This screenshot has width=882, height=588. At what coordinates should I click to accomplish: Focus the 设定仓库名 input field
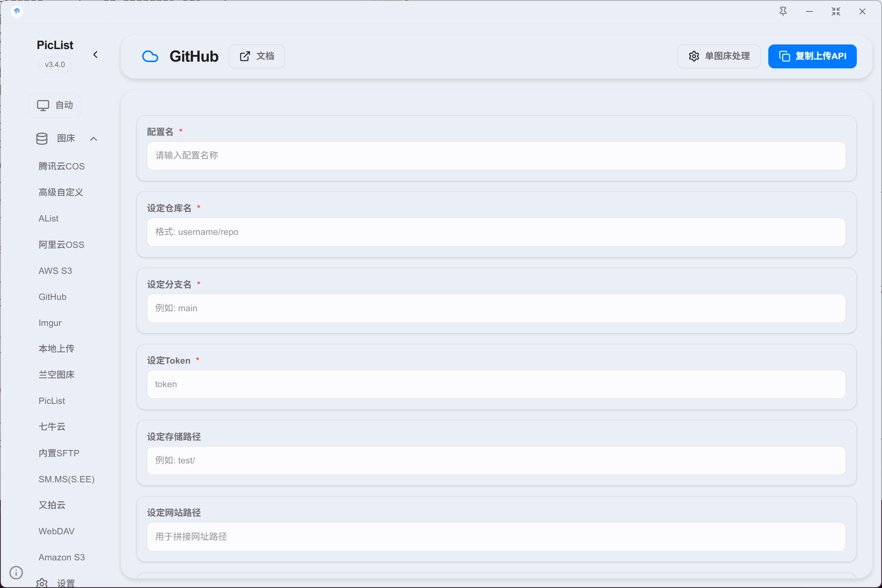click(496, 232)
